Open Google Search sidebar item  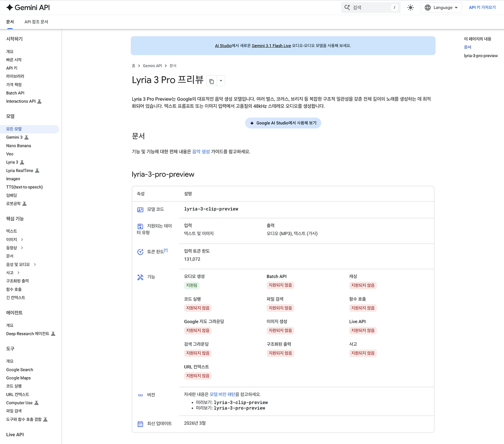pos(20,370)
